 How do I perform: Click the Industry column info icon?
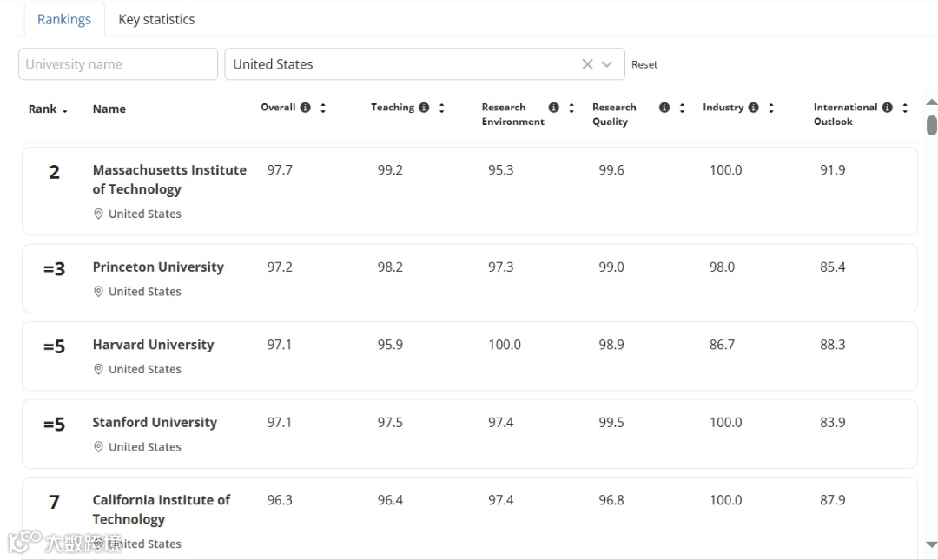(x=753, y=108)
